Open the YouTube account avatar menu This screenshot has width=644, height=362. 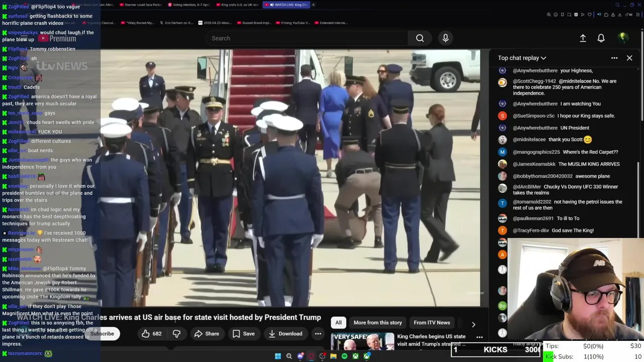(x=622, y=38)
